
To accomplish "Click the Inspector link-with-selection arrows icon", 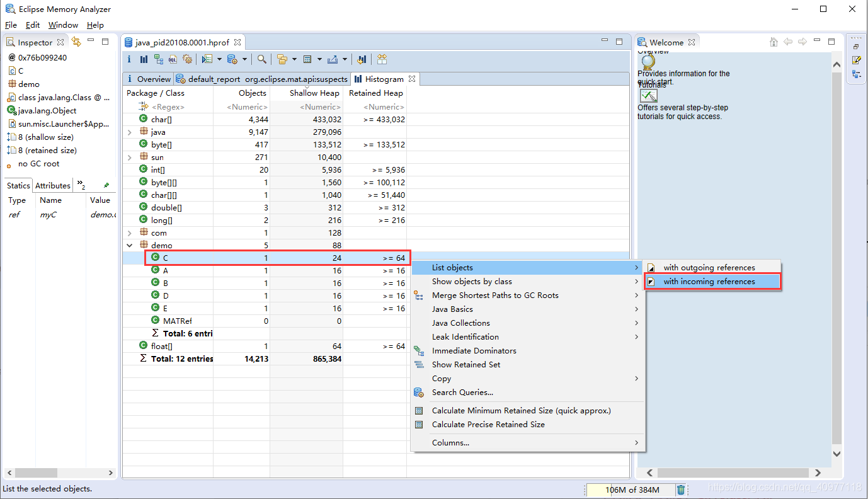I will click(x=76, y=42).
